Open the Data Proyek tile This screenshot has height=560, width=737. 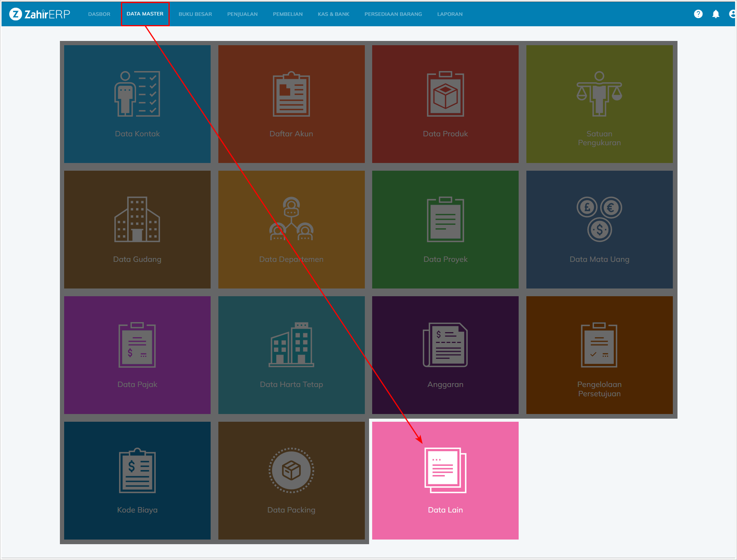[x=445, y=229]
